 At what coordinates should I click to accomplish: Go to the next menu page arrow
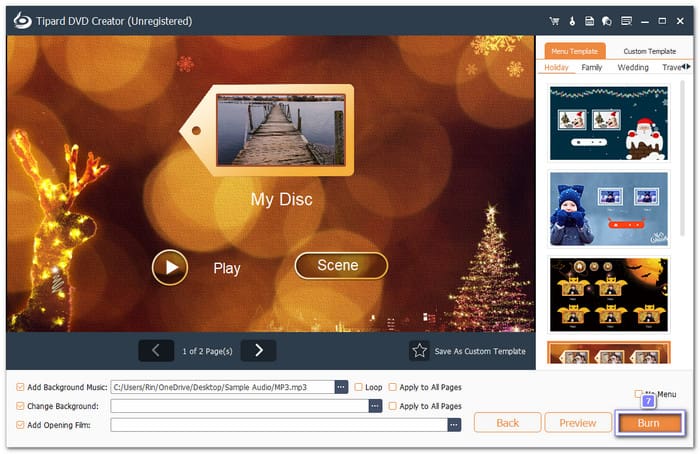(258, 350)
